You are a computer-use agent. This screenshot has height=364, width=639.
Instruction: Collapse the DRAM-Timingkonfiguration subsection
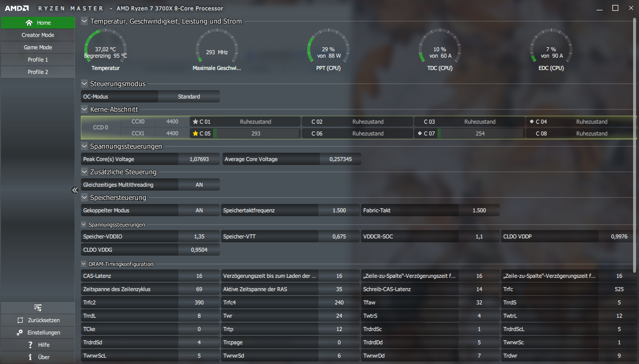(84, 264)
